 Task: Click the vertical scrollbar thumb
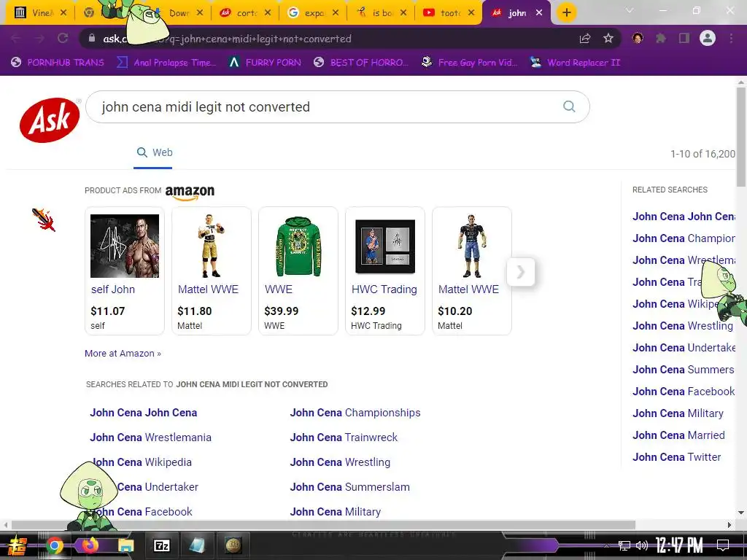point(741,136)
